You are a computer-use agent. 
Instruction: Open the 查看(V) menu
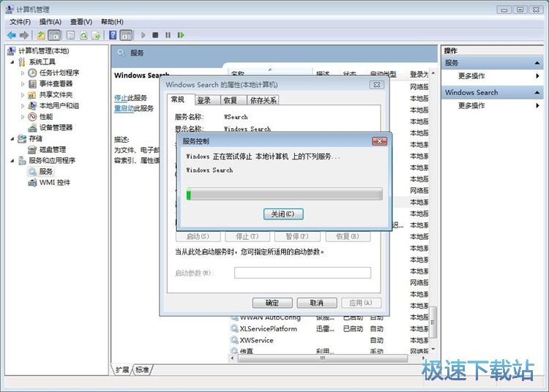(81, 22)
